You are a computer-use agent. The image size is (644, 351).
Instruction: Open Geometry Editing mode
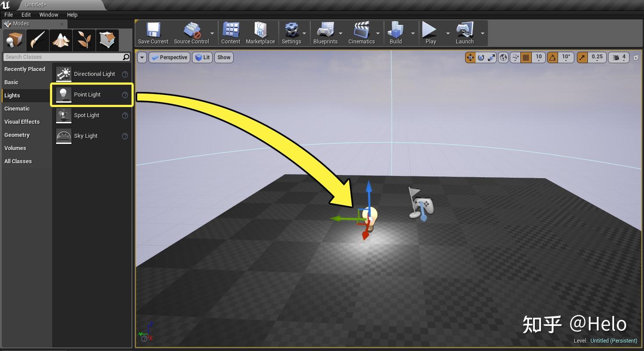(107, 40)
